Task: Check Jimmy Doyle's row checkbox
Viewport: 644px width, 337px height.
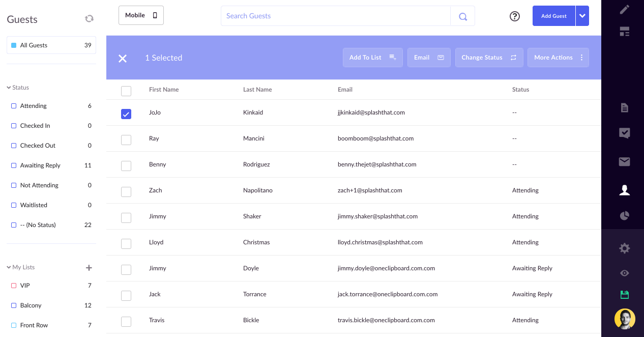Action: pyautogui.click(x=126, y=270)
